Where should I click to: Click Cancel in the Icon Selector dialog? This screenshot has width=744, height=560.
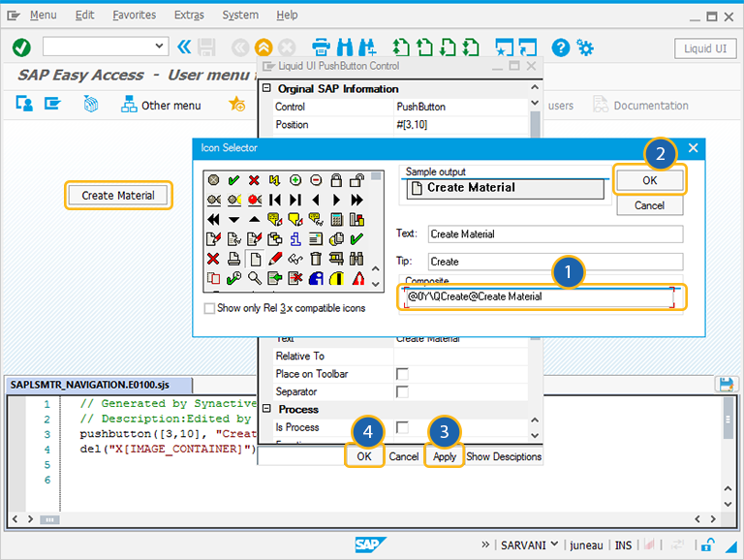click(650, 205)
